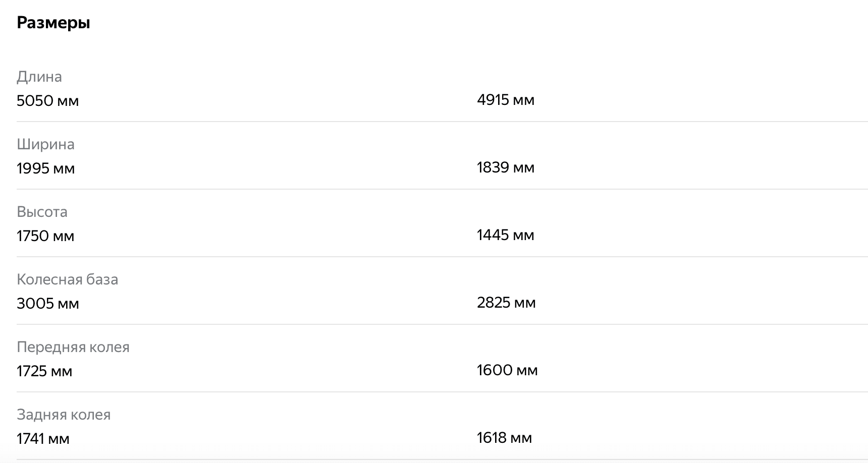The image size is (868, 463).
Task: Select the 1600 мм front track value
Action: (x=507, y=370)
